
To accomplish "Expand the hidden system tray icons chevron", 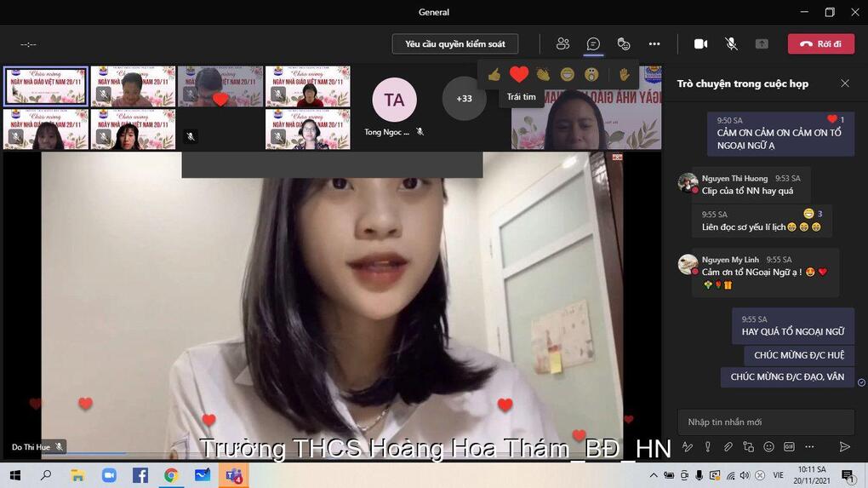I will (654, 475).
